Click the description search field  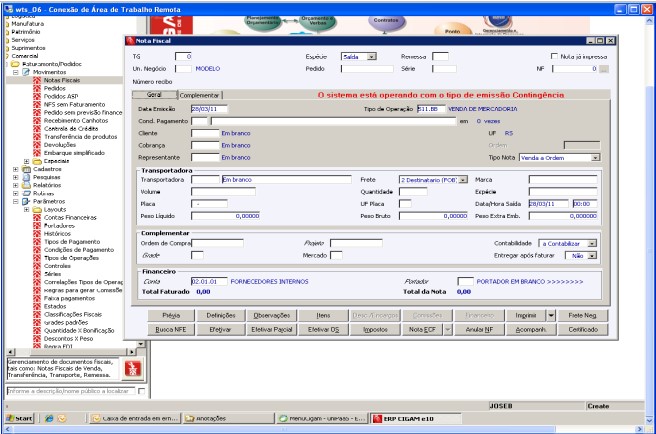[x=71, y=391]
